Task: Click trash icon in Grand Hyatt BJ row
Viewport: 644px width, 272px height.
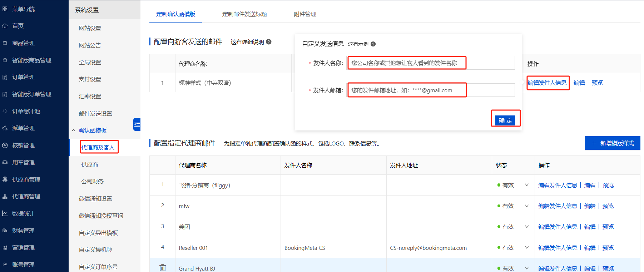Action: point(163,268)
